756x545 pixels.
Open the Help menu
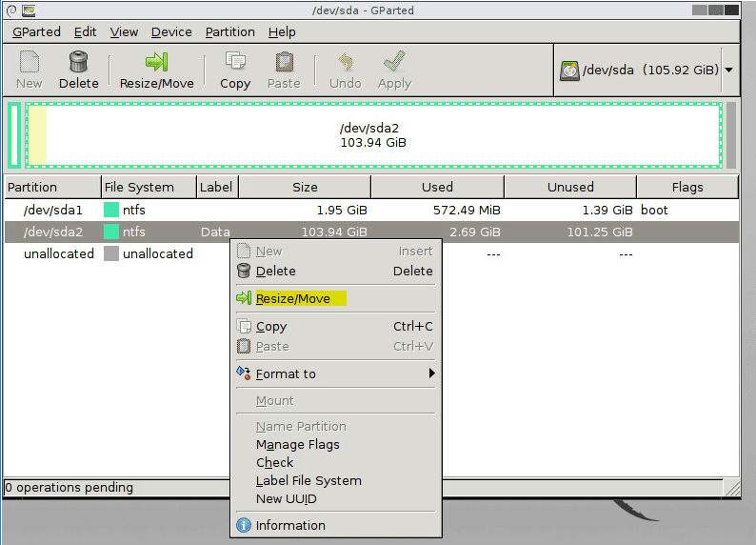pyautogui.click(x=282, y=32)
